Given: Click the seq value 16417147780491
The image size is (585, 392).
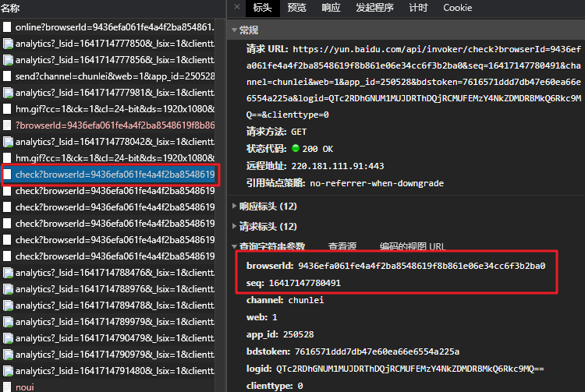Looking at the screenshot, I should 305,283.
